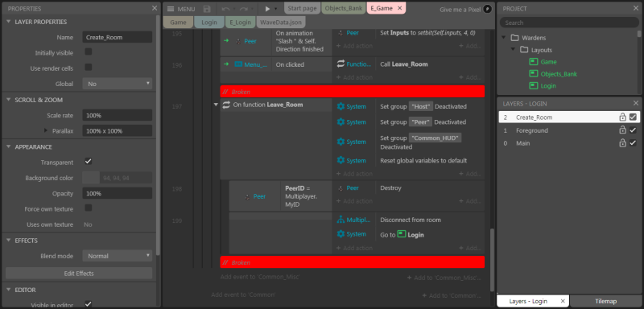Close the E_Game tab
Image resolution: width=644 pixels, height=309 pixels.
click(400, 8)
